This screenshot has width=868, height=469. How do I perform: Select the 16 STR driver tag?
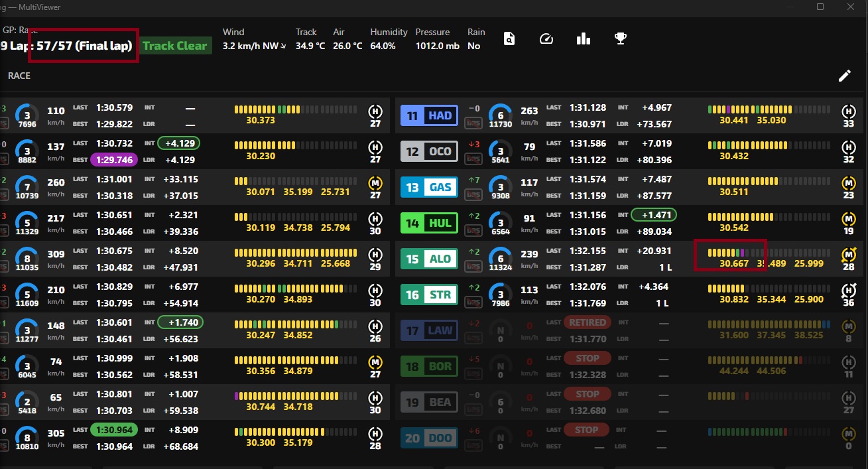429,295
